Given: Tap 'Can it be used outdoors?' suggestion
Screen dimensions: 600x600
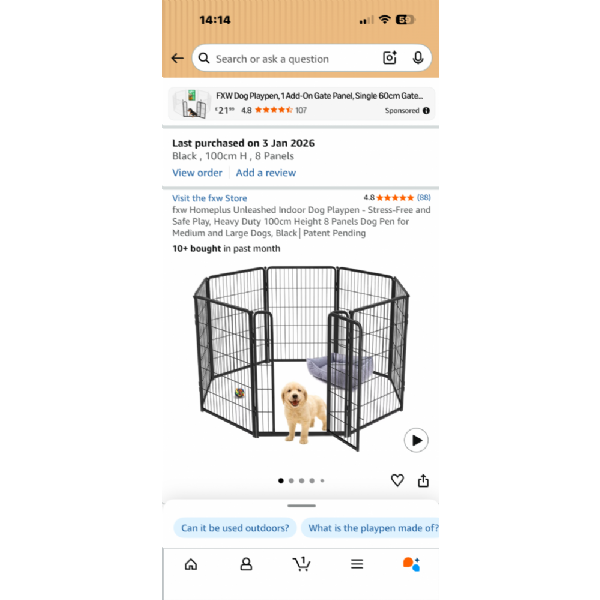Looking at the screenshot, I should pyautogui.click(x=235, y=528).
